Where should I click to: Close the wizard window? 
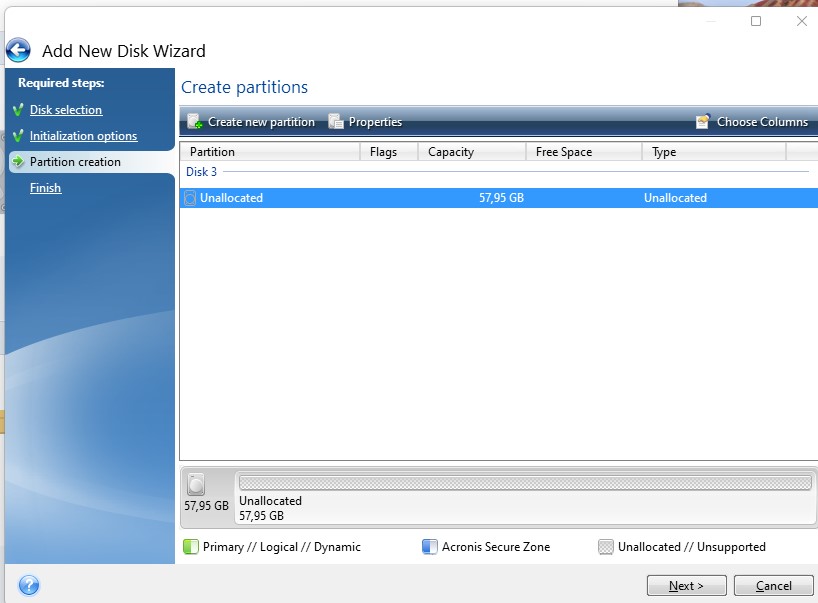(x=802, y=21)
